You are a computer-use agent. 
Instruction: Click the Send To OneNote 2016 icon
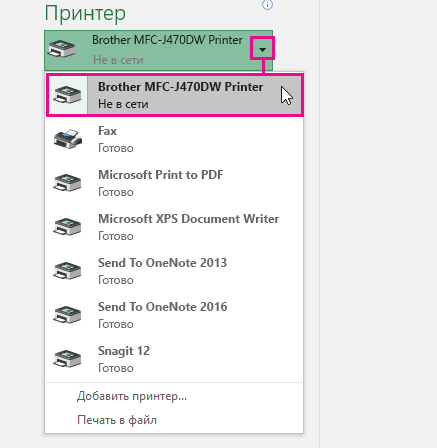67,315
